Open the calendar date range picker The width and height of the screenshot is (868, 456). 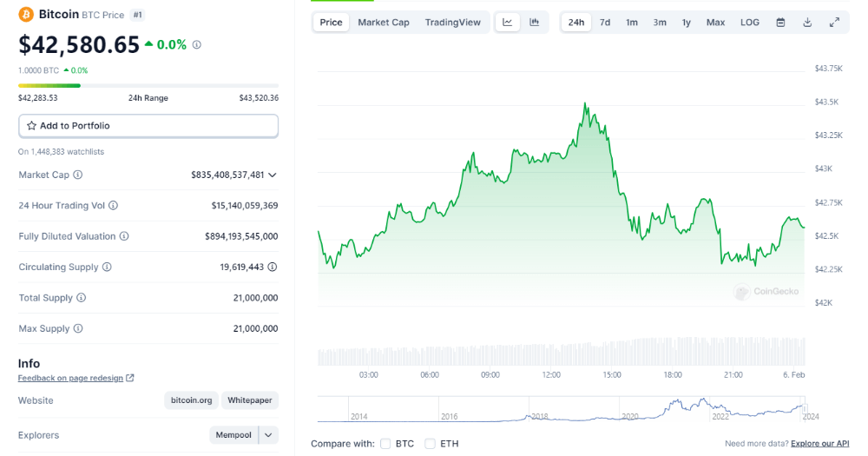tap(780, 23)
